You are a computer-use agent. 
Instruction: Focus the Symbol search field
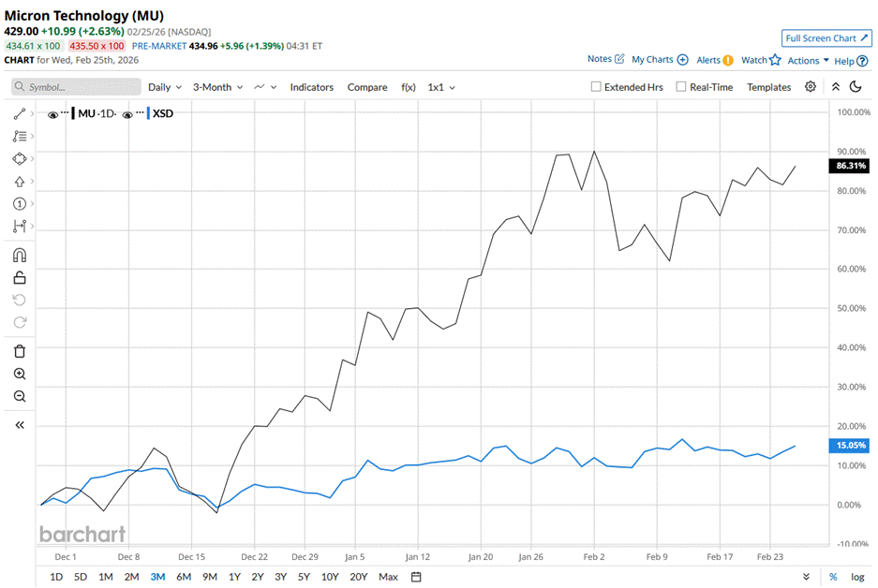(x=76, y=87)
